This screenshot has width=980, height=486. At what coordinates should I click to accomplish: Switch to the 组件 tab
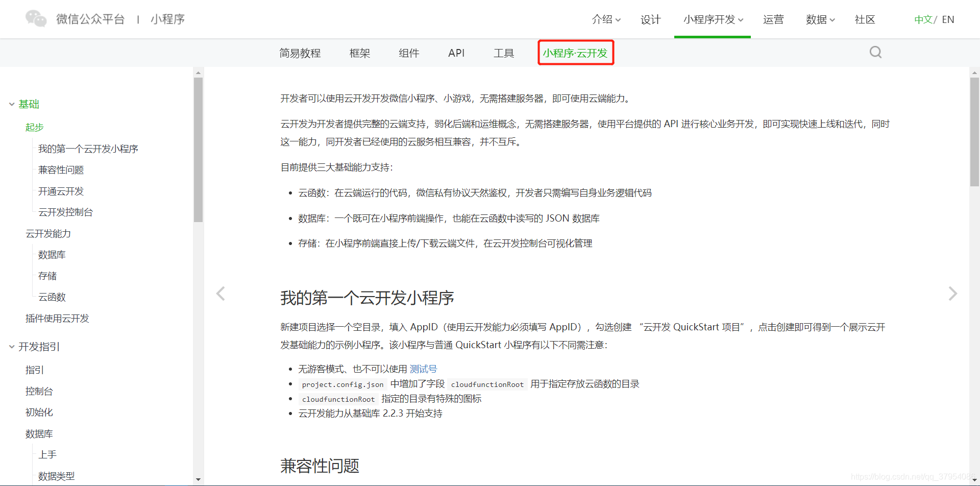409,53
